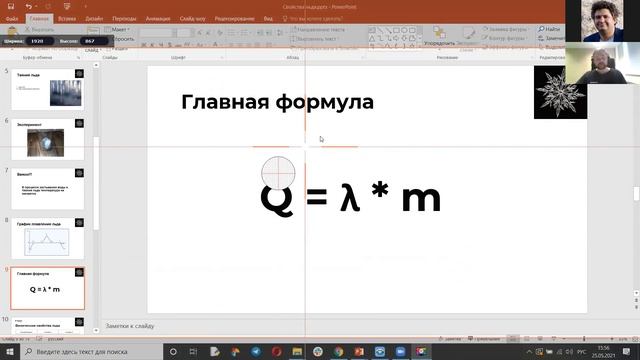Show hidden tray icons chevron
Image resolution: width=640 pixels, height=360 pixels.
click(529, 351)
